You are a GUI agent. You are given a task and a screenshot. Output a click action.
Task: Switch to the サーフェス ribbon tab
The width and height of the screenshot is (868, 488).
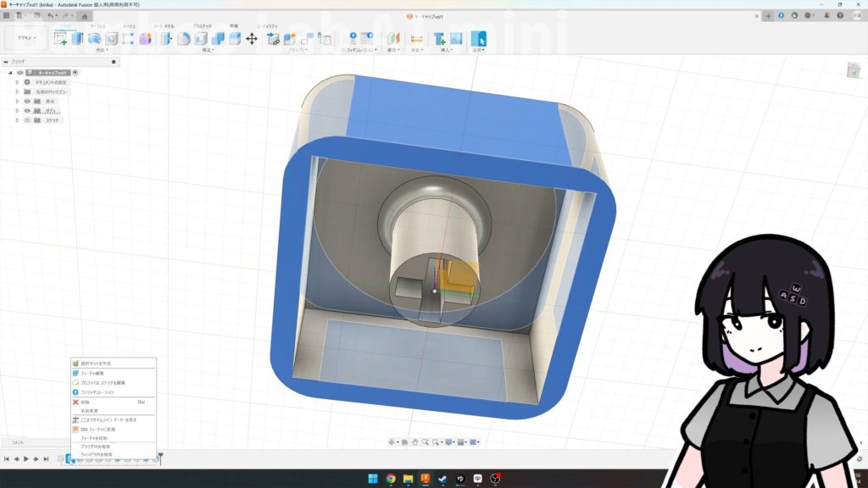coord(98,26)
